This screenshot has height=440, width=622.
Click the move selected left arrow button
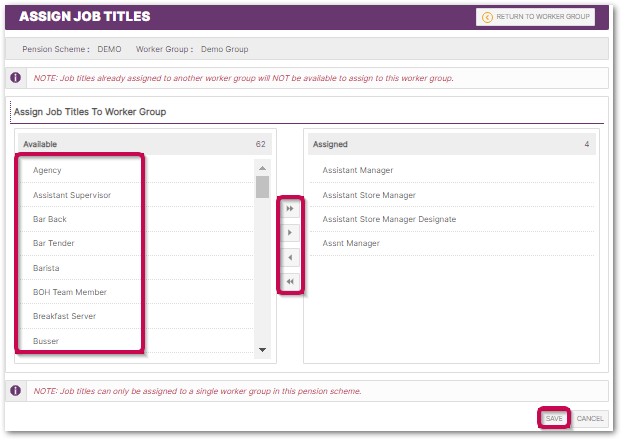[x=290, y=258]
